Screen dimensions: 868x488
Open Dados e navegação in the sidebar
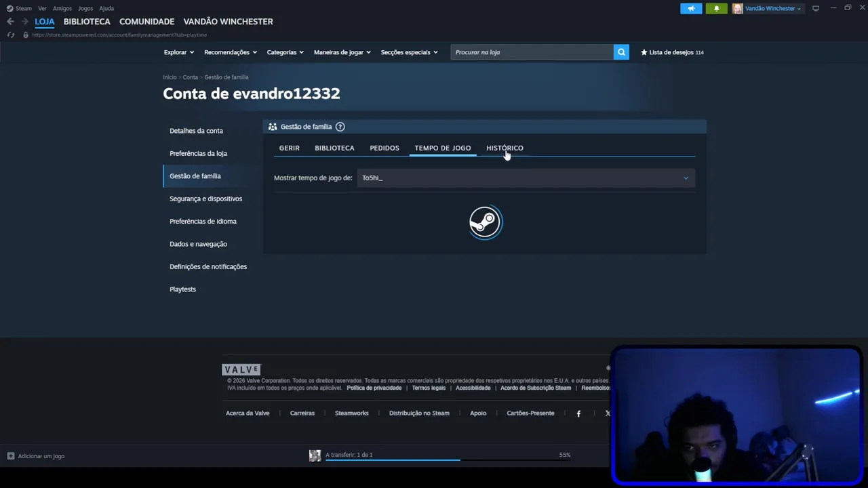198,244
